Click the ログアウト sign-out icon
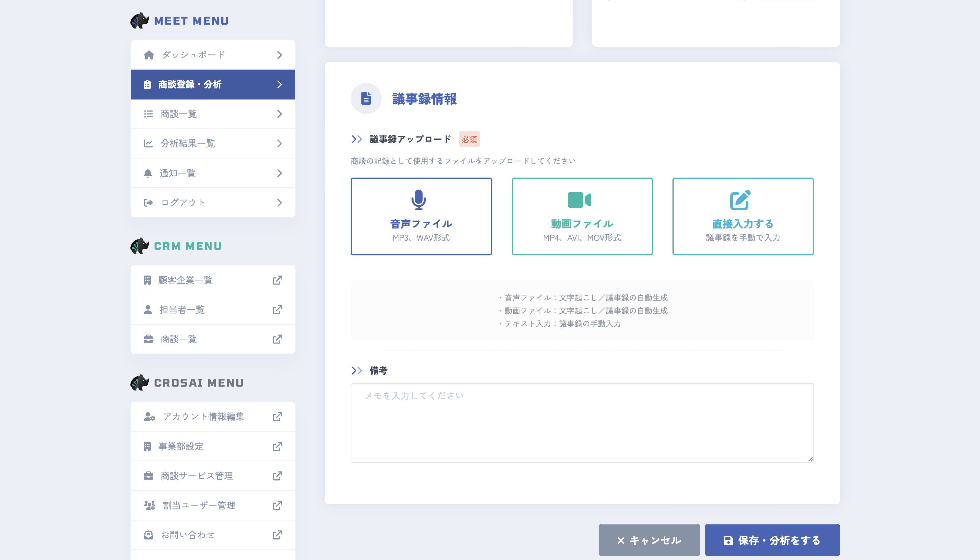Image resolution: width=980 pixels, height=560 pixels. click(x=148, y=202)
